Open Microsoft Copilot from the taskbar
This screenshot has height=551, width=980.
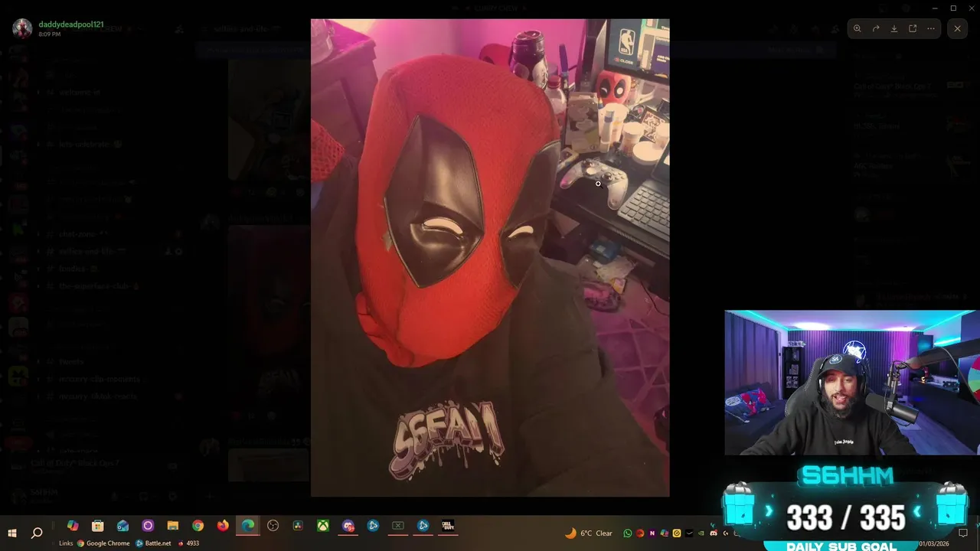click(x=73, y=526)
